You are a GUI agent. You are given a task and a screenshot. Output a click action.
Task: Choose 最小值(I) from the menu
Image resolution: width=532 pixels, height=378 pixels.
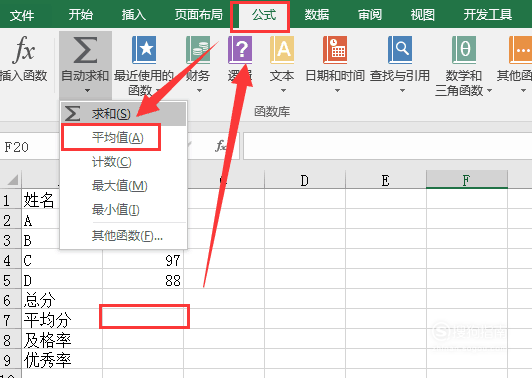124,210
